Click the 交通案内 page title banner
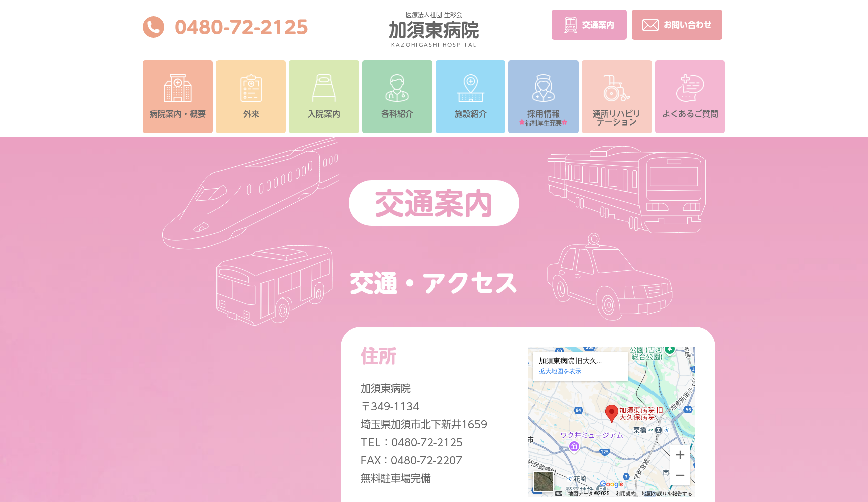Viewport: 868px width, 502px height. [434, 203]
